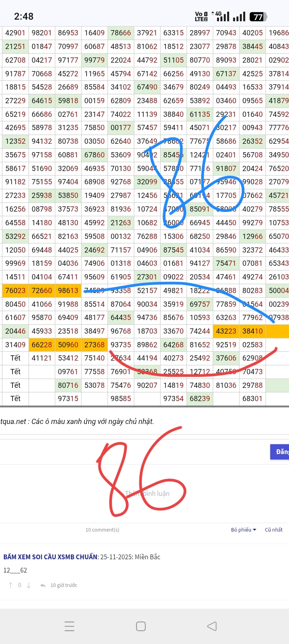The height and width of the screenshot is (644, 289).
Task: Downvote the 12___62 comment
Action: tap(28, 585)
